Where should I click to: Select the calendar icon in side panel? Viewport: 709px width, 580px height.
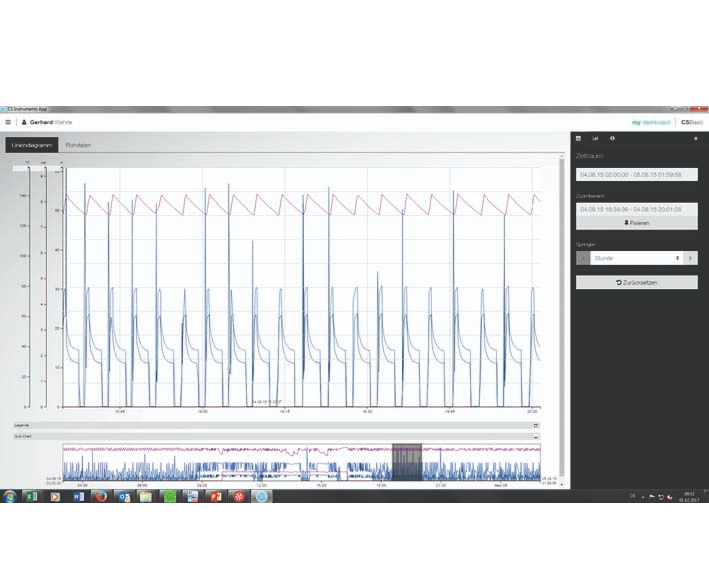(578, 139)
